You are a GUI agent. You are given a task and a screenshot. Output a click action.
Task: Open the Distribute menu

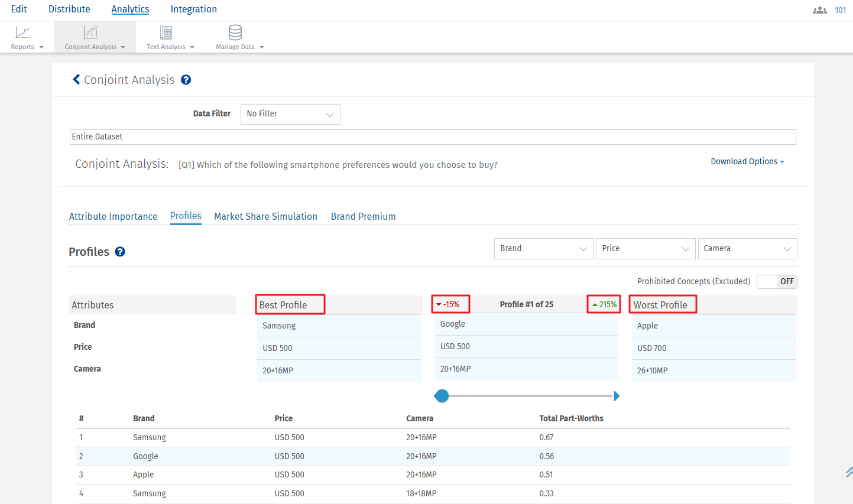coord(69,9)
